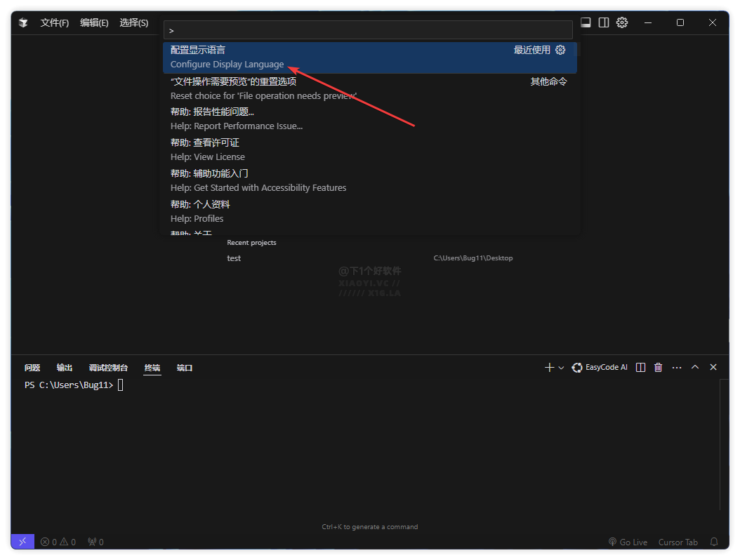Image resolution: width=740 pixels, height=560 pixels.
Task: Click the trash icon to kill terminal
Action: click(x=659, y=367)
